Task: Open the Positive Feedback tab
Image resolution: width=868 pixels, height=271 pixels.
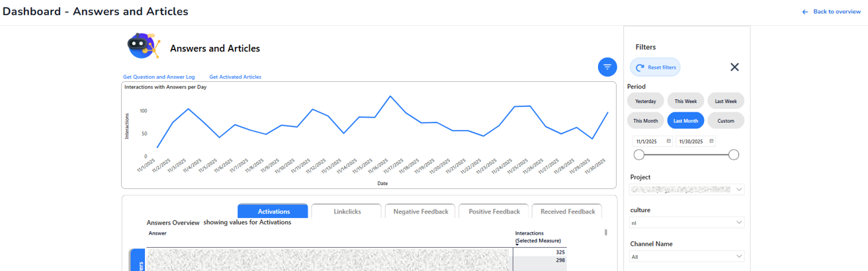Action: coord(494,212)
